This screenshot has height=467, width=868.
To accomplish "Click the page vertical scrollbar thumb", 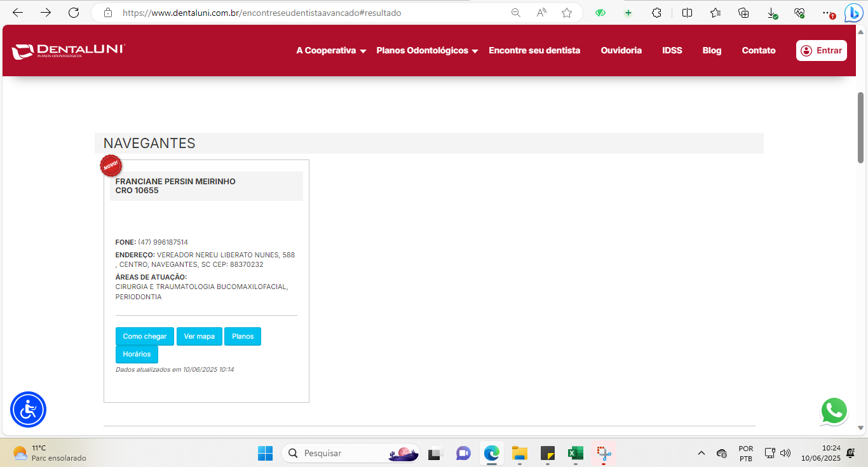I will click(x=861, y=127).
